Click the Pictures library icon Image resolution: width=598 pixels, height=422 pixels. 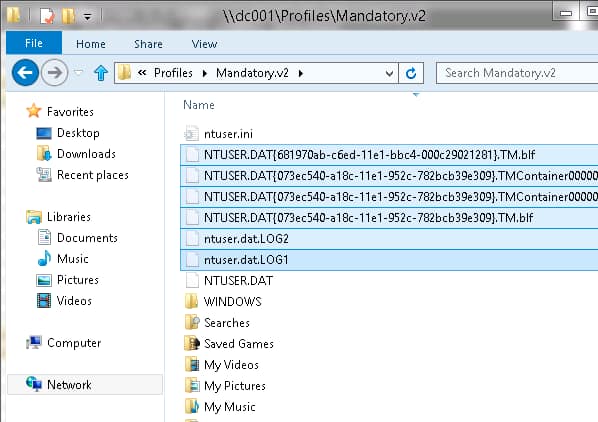(44, 280)
